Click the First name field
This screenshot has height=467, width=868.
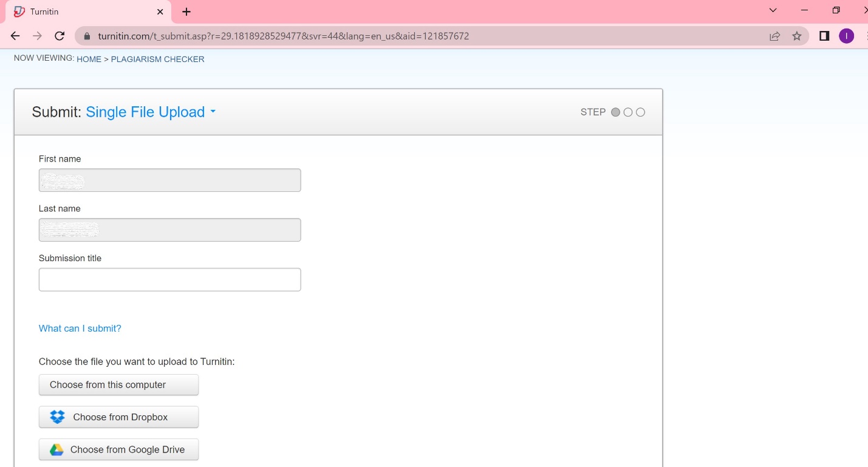170,180
